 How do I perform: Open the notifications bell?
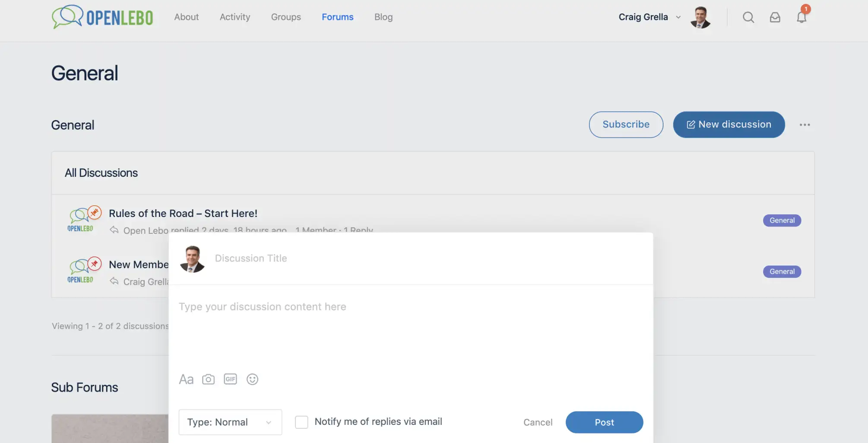click(x=802, y=17)
